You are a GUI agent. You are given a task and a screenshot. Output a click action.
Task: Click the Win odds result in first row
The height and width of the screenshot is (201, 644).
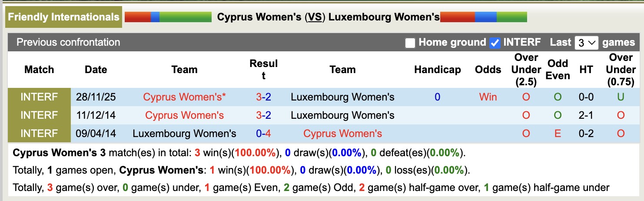(x=488, y=97)
